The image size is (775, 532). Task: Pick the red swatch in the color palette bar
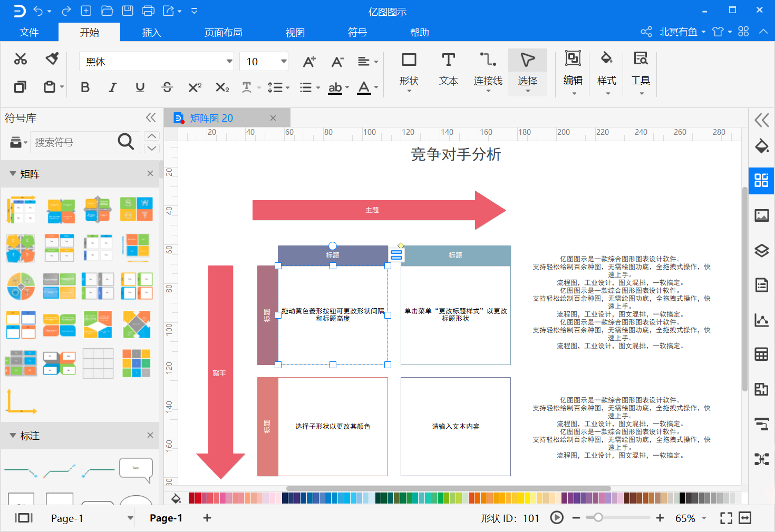(x=198, y=498)
